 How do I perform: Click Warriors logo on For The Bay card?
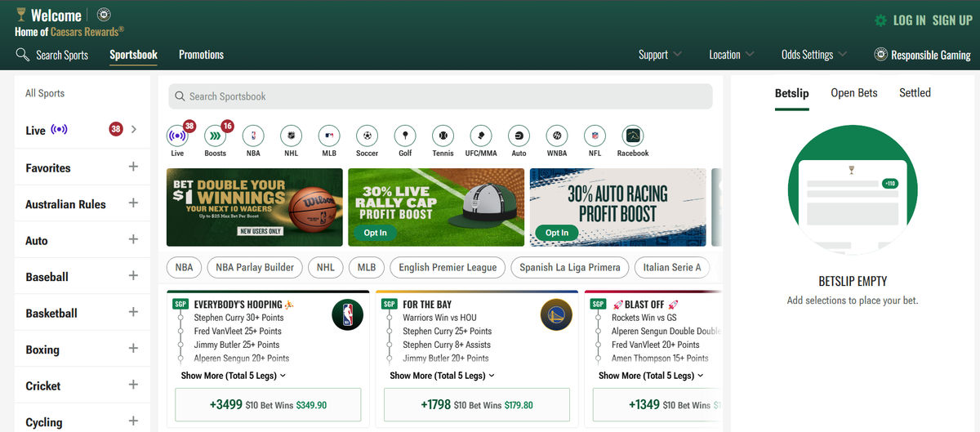pos(556,315)
